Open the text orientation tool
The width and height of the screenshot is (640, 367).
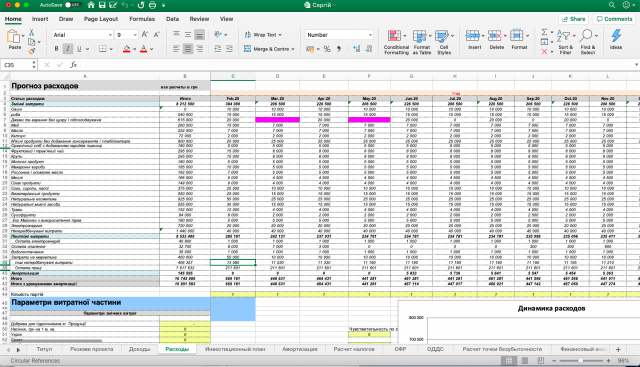click(218, 35)
